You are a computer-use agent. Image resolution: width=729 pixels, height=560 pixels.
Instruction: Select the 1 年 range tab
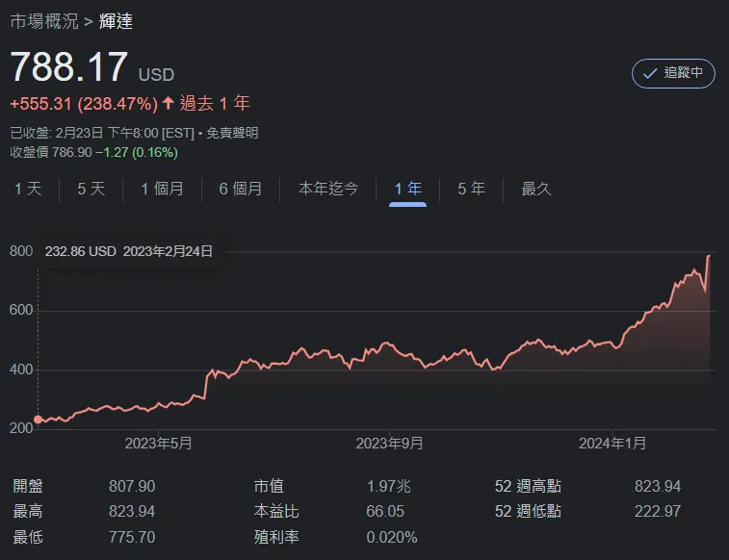coord(407,189)
